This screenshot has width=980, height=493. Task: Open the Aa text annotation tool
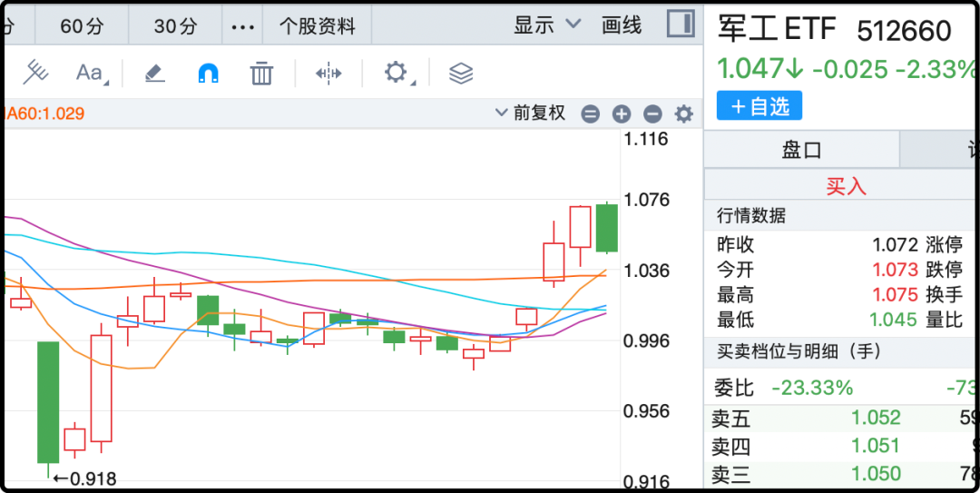tap(90, 73)
